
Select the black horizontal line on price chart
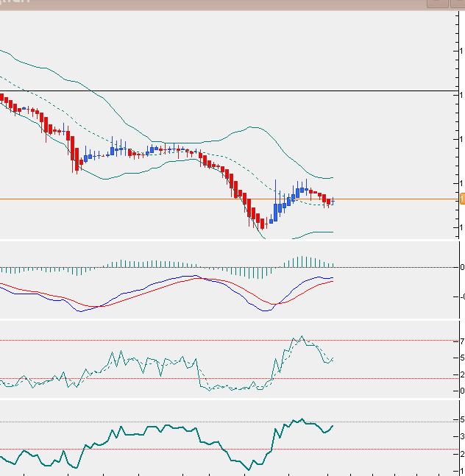[227, 90]
